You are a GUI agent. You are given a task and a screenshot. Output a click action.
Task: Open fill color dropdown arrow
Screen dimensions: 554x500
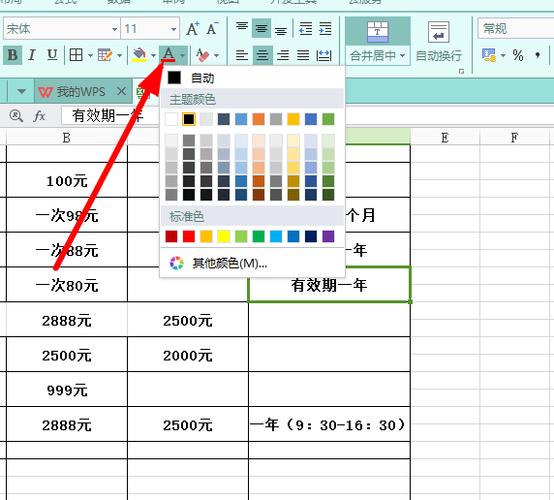(x=153, y=55)
